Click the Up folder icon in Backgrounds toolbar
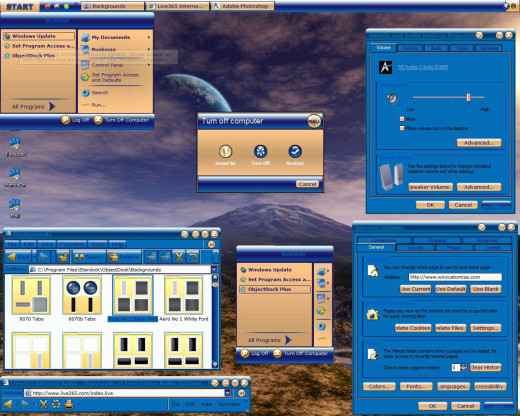Screen dimensions: 520x416 [x=63, y=257]
